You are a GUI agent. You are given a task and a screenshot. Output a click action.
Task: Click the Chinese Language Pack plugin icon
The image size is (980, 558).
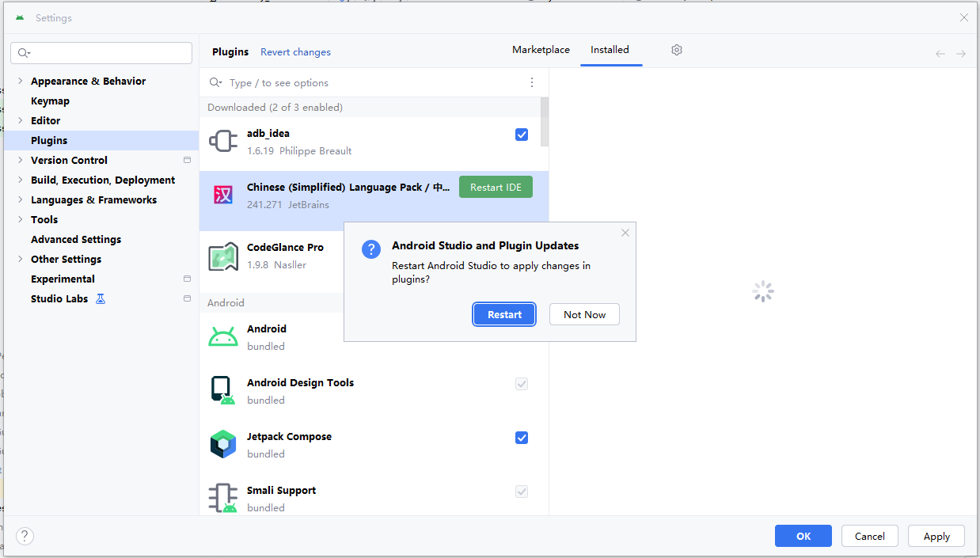click(x=223, y=195)
